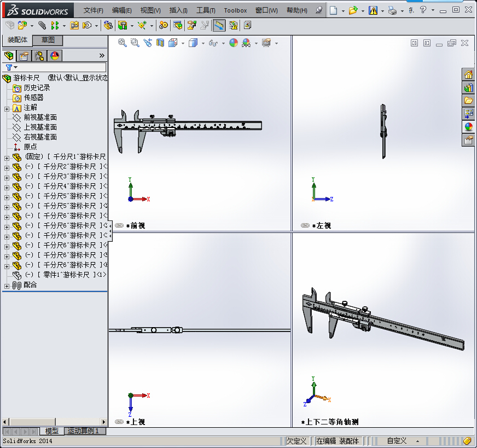Open the Save button dropdown arrow
Viewport: 477px width, 448px height.
(x=383, y=11)
